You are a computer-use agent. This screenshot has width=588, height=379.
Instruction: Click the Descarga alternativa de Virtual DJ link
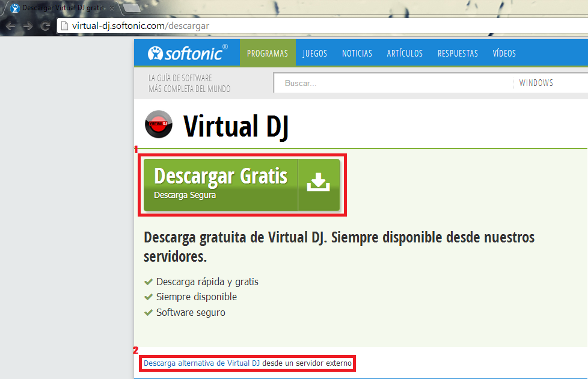[x=202, y=363]
